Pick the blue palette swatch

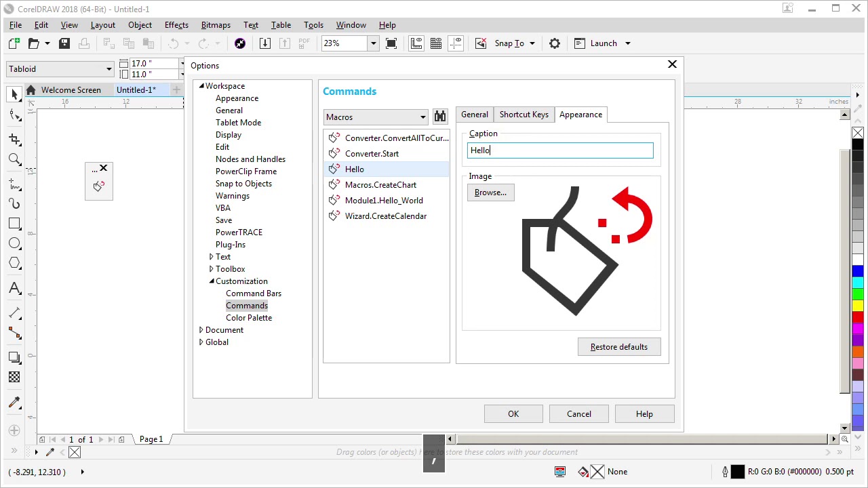pos(858,272)
